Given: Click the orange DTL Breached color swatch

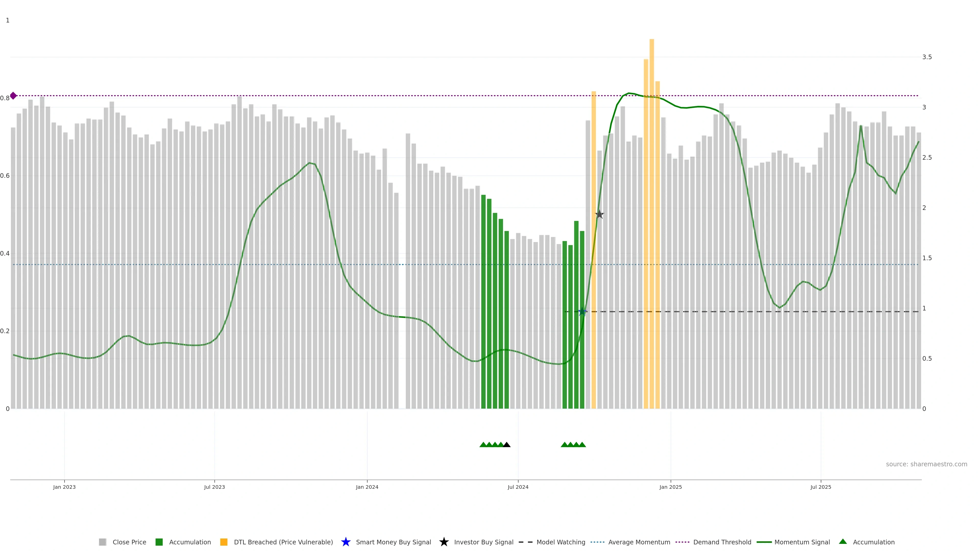Looking at the screenshot, I should (224, 542).
